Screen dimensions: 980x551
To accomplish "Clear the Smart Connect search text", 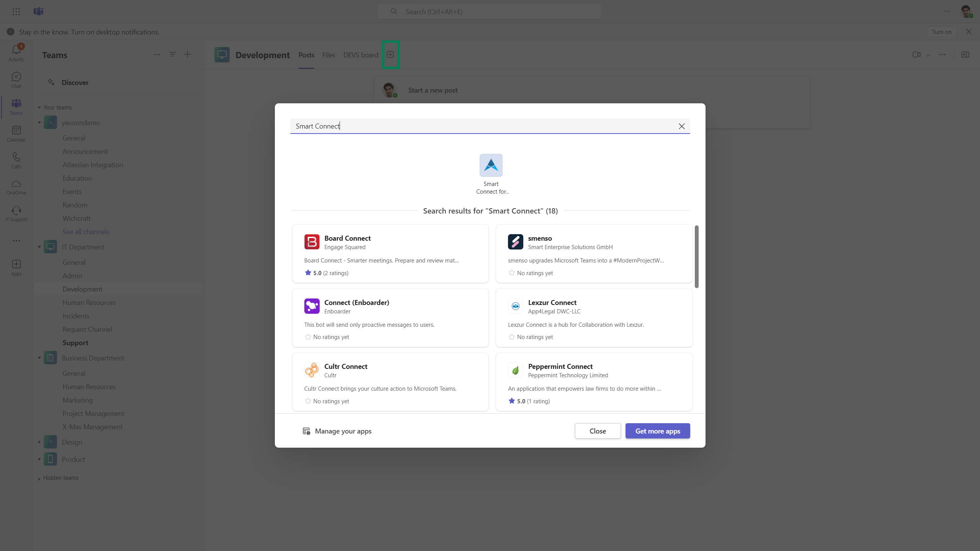I will 682,126.
